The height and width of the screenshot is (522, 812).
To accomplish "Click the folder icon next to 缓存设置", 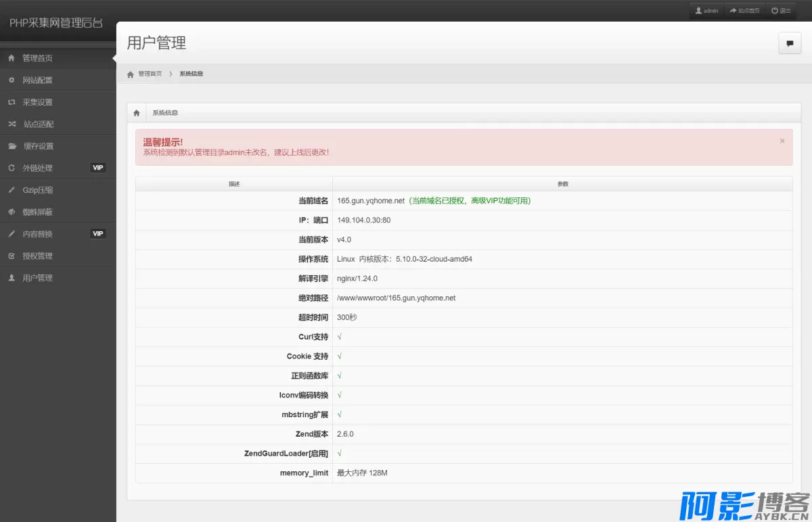I will 11,146.
